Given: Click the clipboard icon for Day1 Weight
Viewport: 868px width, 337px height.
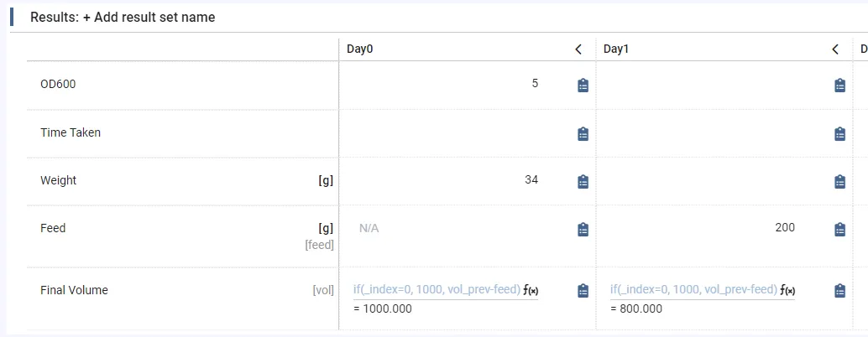Looking at the screenshot, I should 839,181.
